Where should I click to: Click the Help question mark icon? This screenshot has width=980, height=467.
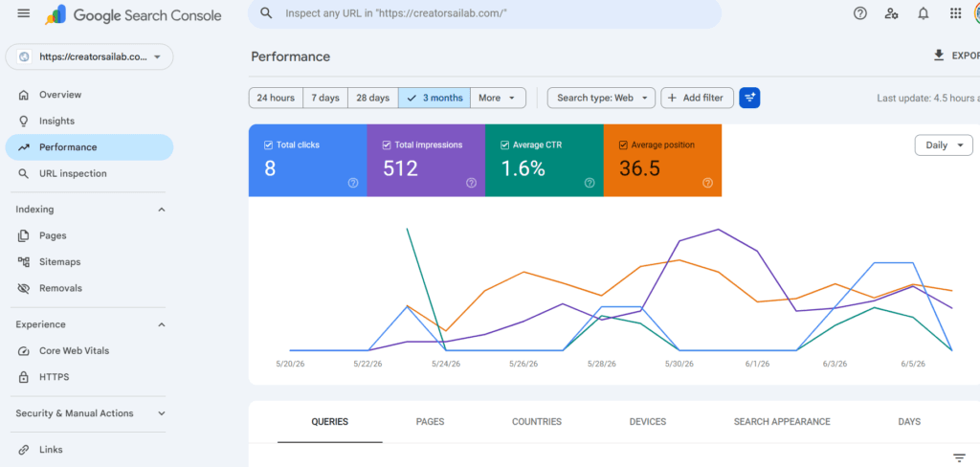(860, 13)
